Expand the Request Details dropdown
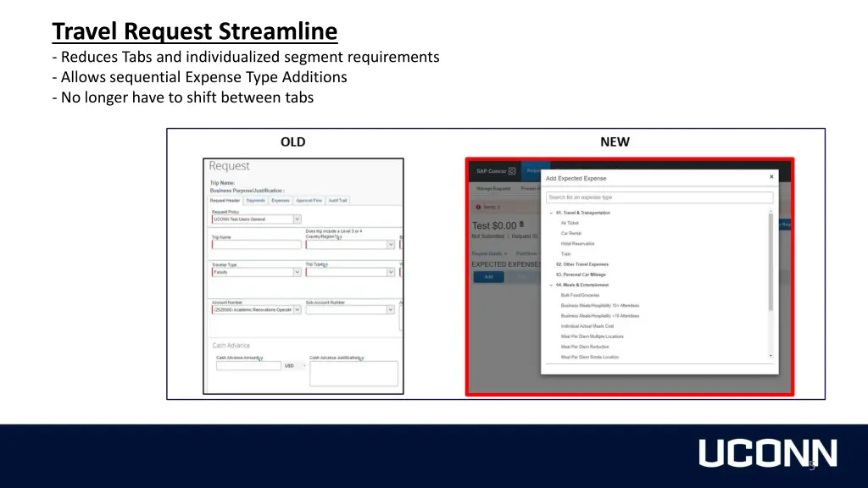 (489, 253)
